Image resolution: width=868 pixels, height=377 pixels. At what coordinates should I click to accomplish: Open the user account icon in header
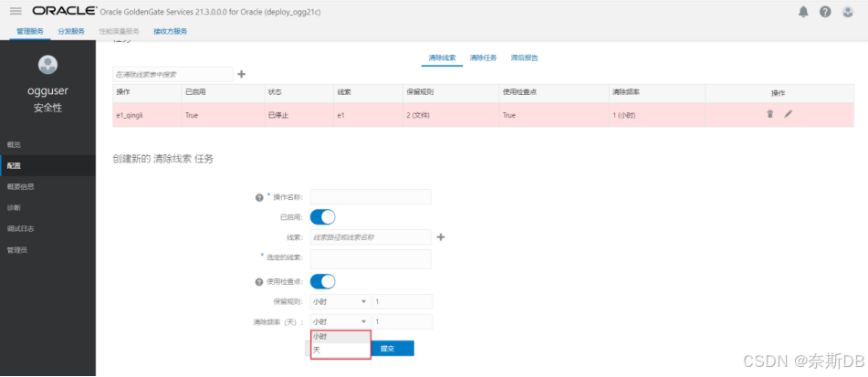(847, 11)
